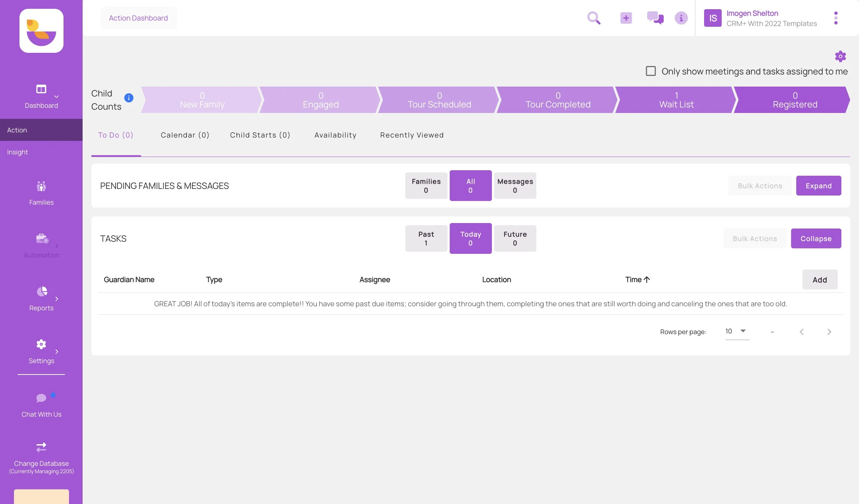Screen dimensions: 859x504
Task: Select Future tasks filter
Action: 515,238
